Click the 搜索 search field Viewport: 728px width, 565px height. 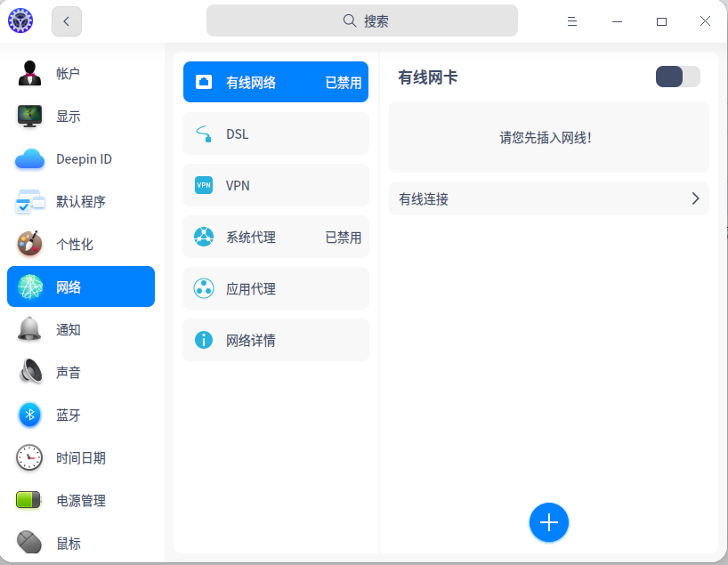[361, 20]
